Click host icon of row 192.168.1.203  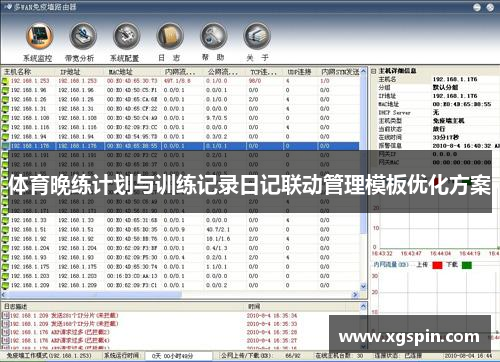5,276
